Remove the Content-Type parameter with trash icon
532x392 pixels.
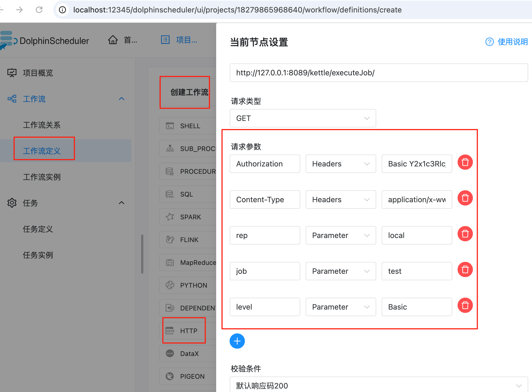[x=465, y=198]
